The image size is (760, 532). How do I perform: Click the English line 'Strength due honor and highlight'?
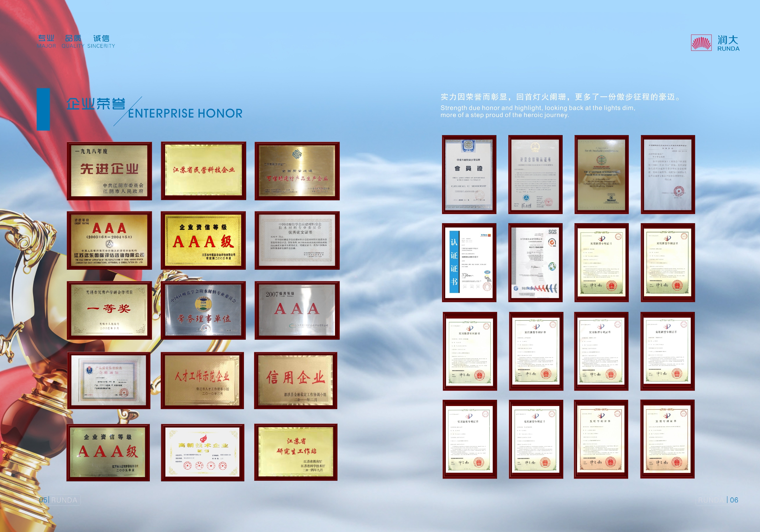(538, 108)
